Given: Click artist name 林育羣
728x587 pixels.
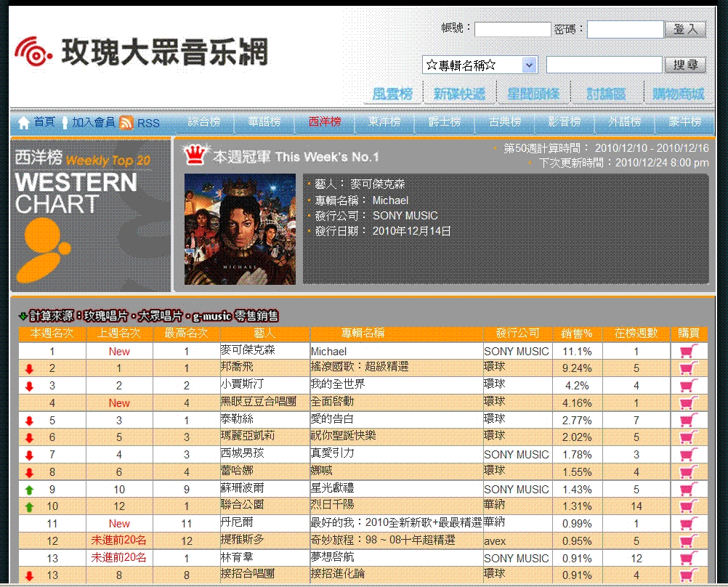Looking at the screenshot, I should [x=237, y=556].
